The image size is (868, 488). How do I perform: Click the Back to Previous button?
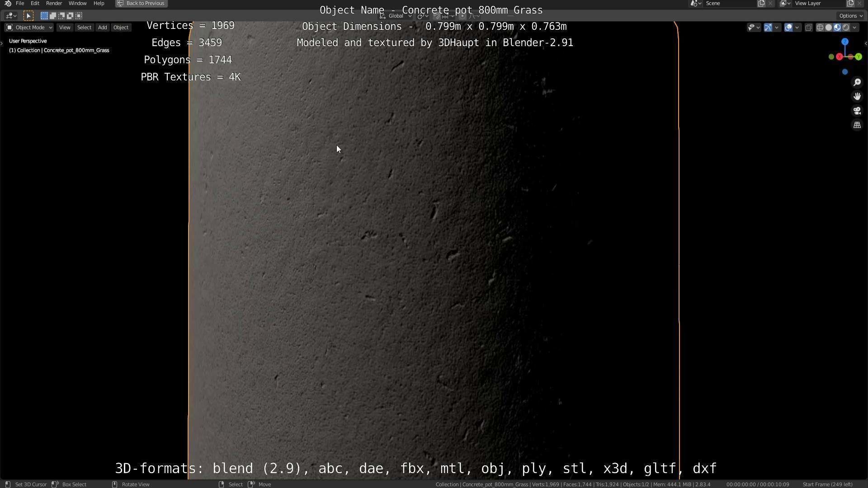pos(141,3)
